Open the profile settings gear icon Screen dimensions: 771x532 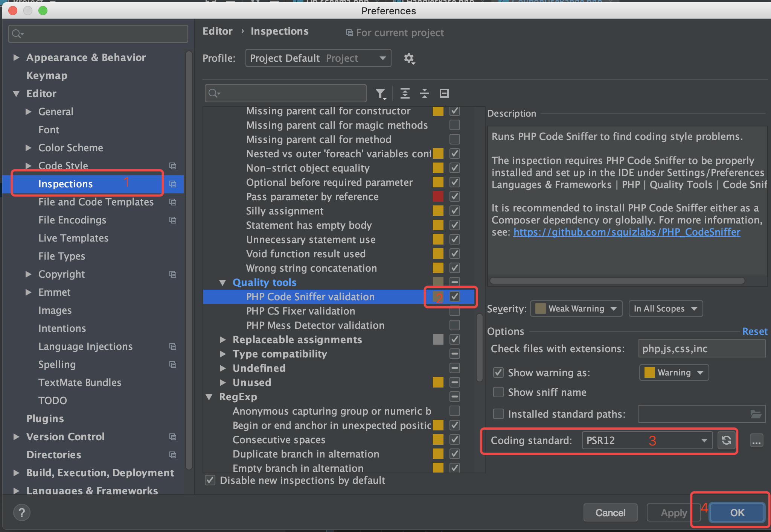pyautogui.click(x=409, y=58)
